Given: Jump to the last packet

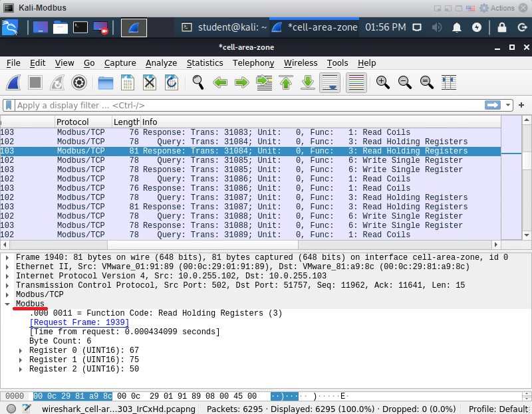Looking at the screenshot, I should pyautogui.click(x=308, y=82).
